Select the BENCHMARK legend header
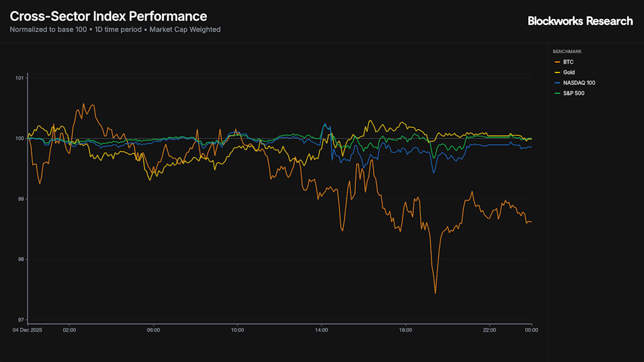The height and width of the screenshot is (362, 644). (x=567, y=51)
